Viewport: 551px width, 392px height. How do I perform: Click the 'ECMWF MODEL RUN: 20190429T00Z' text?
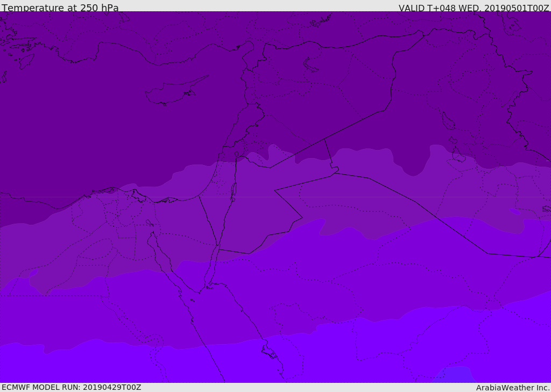72,387
